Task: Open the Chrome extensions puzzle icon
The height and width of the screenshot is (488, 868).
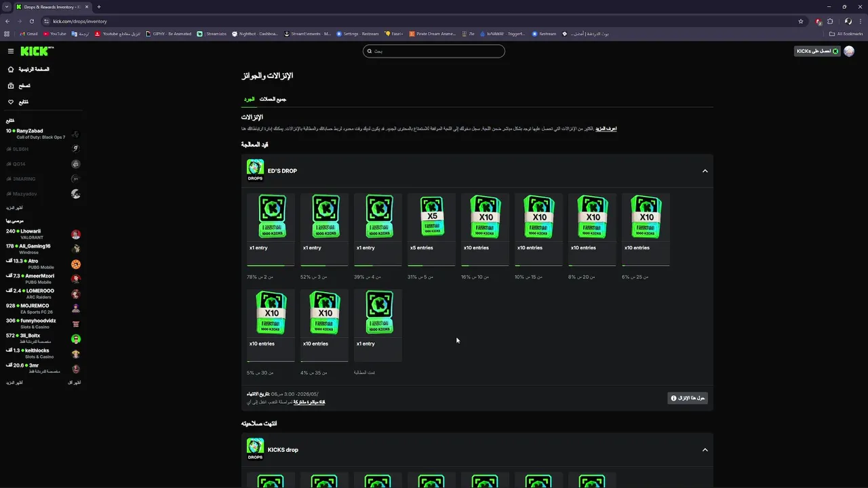Action: [830, 21]
